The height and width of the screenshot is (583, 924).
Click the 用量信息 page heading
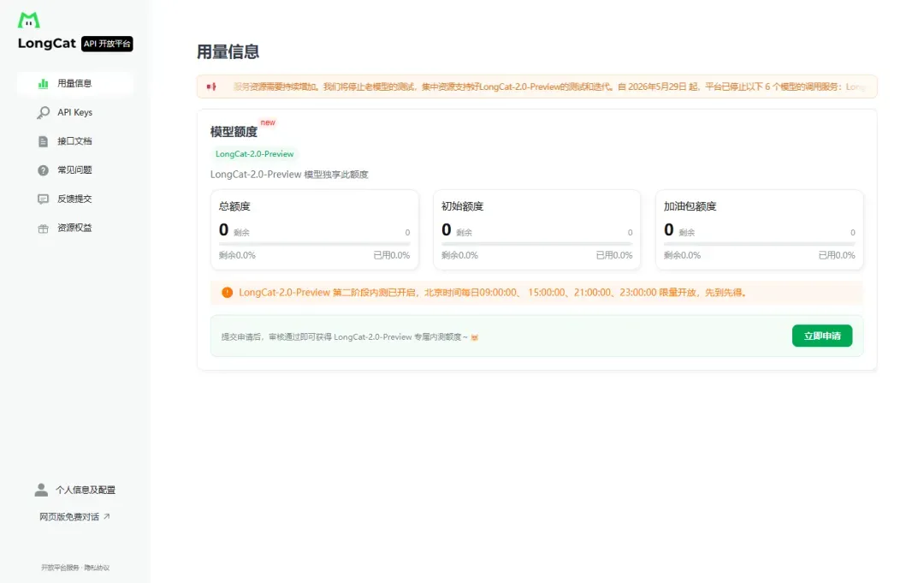pyautogui.click(x=228, y=52)
